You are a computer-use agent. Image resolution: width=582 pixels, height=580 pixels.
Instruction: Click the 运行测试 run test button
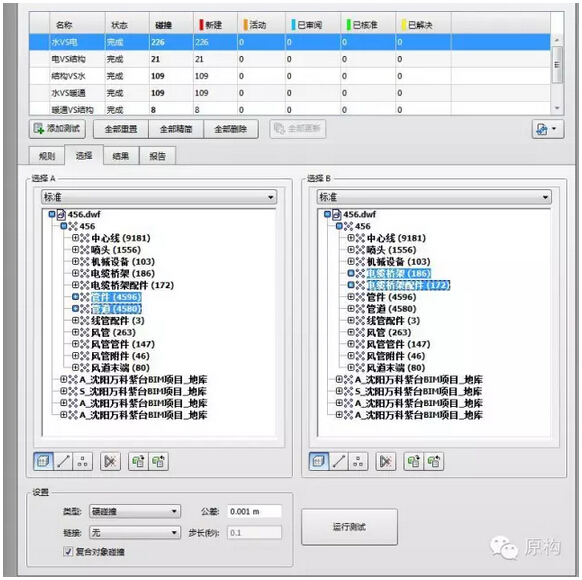(349, 527)
